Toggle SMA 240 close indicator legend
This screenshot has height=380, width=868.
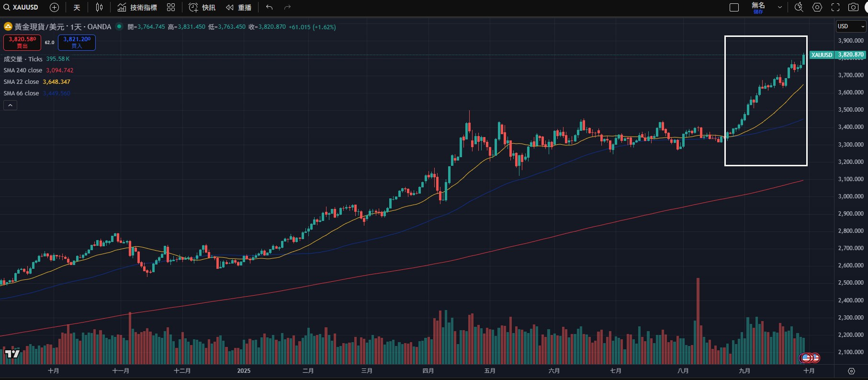coord(23,70)
